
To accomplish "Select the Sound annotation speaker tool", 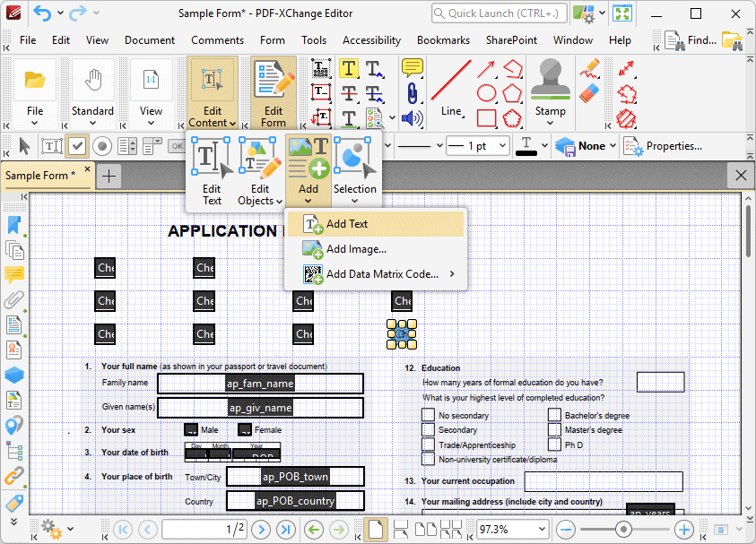I will (412, 118).
